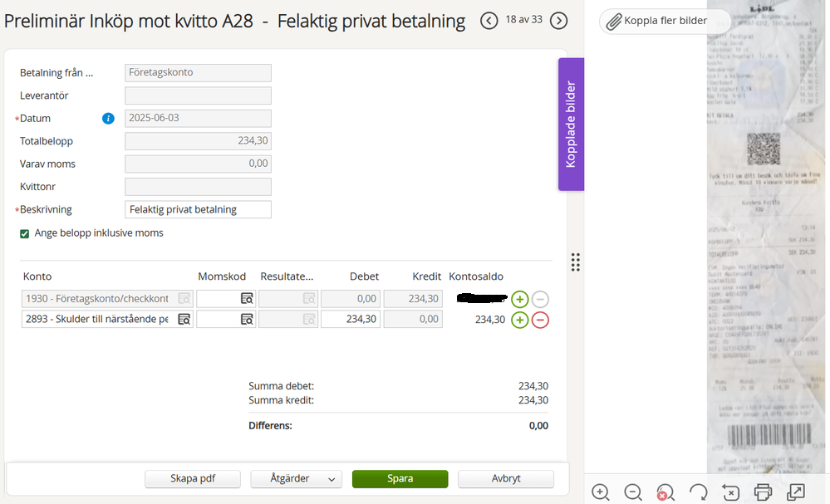Click the Datum info icon

(108, 119)
